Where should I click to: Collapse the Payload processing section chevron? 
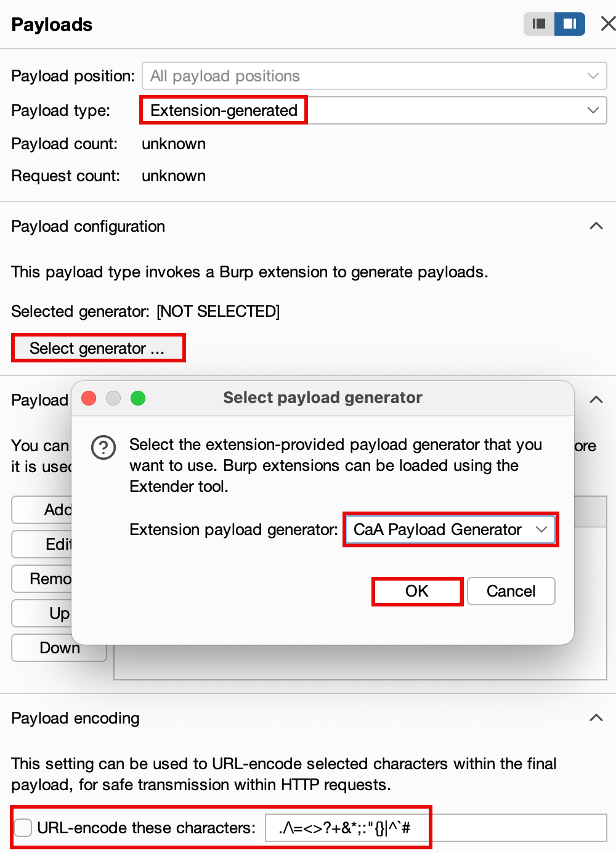click(x=596, y=400)
